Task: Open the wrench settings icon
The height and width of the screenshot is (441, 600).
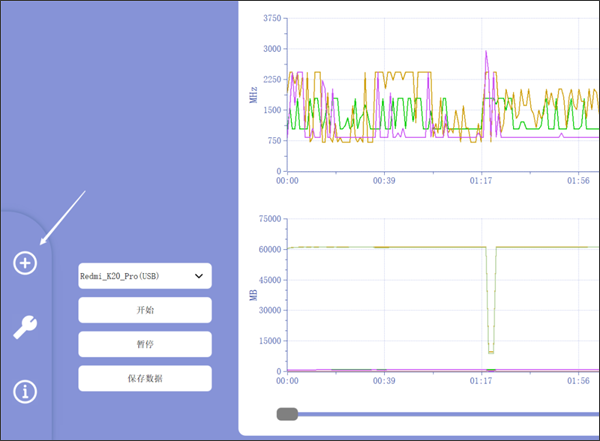Action: [25, 327]
